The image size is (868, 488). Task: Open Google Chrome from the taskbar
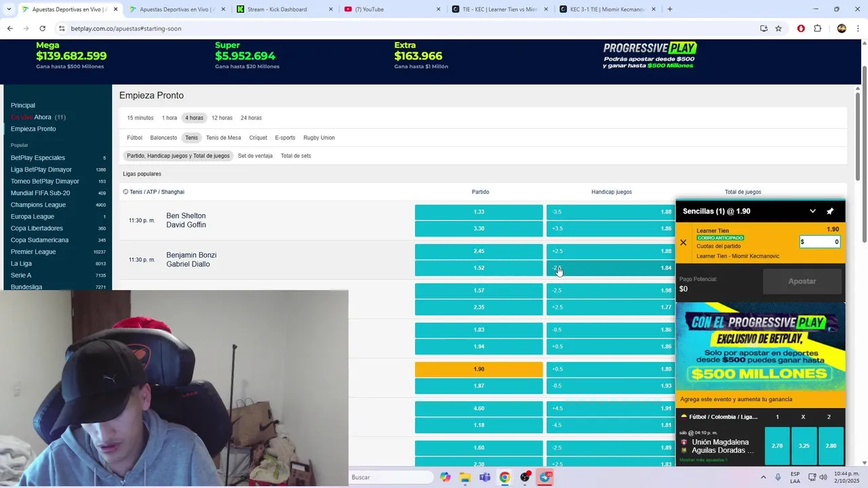click(x=505, y=477)
